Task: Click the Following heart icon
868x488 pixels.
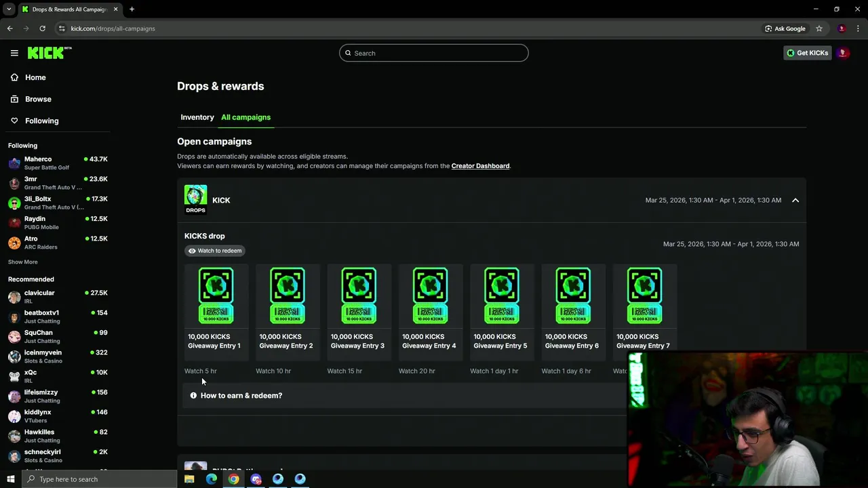Action: tap(14, 121)
